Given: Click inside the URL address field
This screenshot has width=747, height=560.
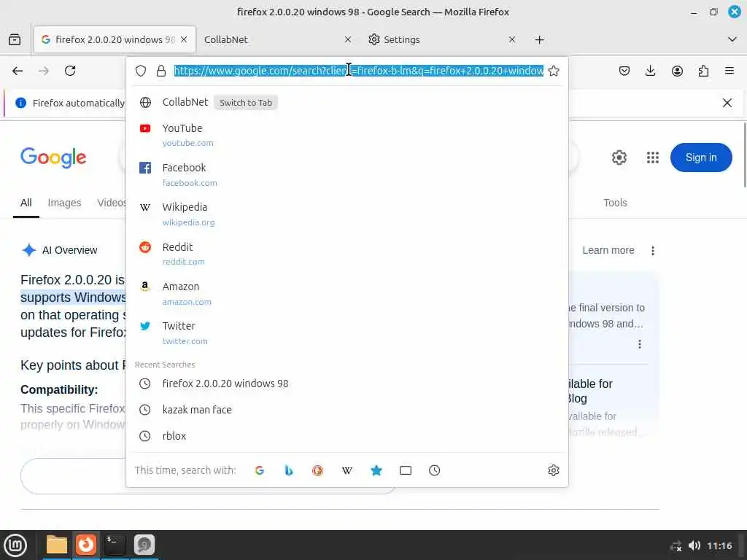Looking at the screenshot, I should pos(358,71).
